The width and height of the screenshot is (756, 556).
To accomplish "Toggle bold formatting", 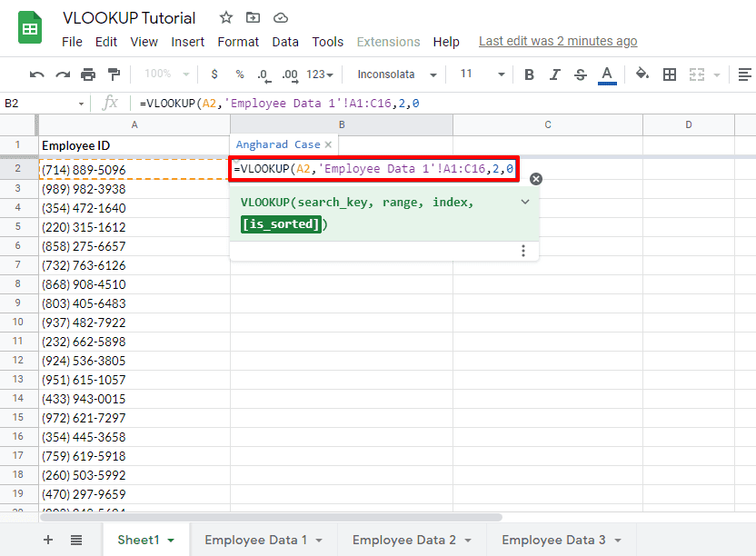I will coord(529,74).
